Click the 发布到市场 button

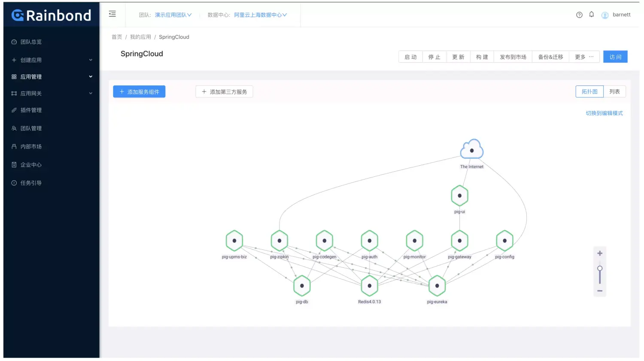point(513,57)
